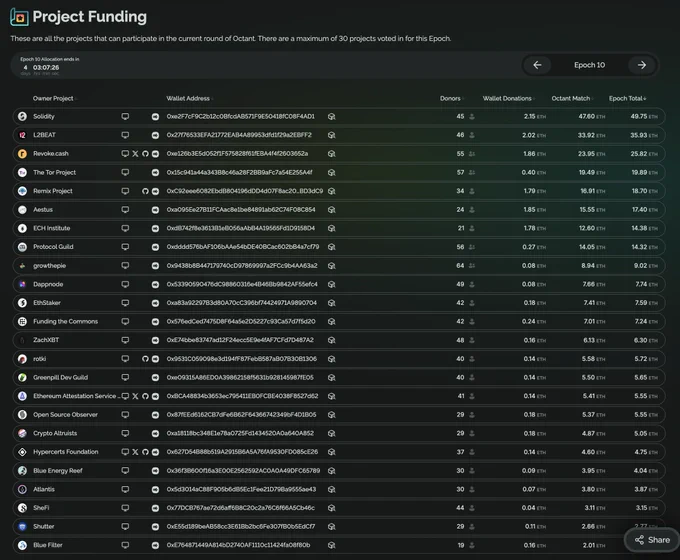Click the 49.75 ETH epoch total
The height and width of the screenshot is (560, 680).
coord(644,116)
